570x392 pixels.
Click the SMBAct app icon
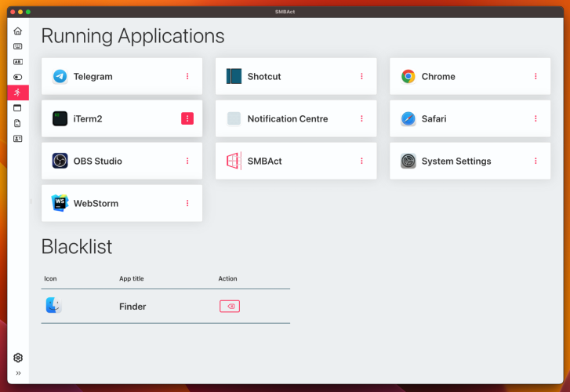click(x=234, y=161)
